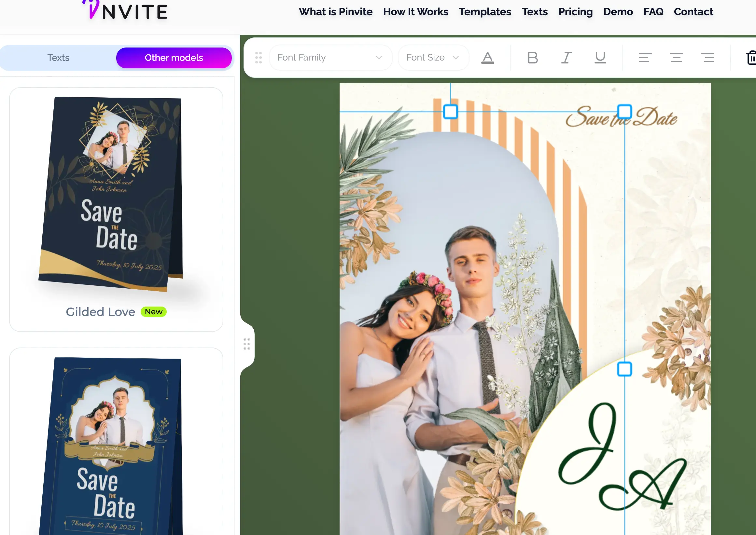Open the Demo link
The image size is (756, 535).
(x=618, y=12)
